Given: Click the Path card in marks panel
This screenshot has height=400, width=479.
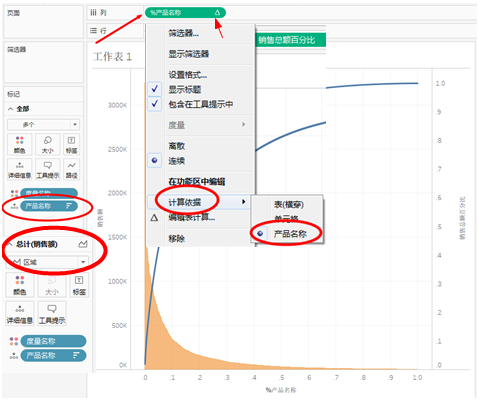Looking at the screenshot, I should click(x=71, y=169).
